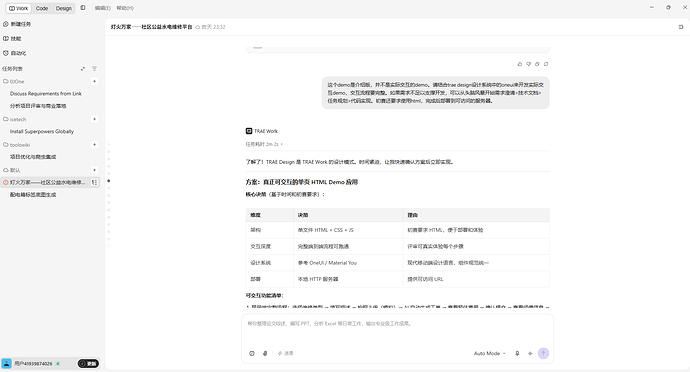Click the first icon in input toolbar
Viewport: 690px width, 372px height.
tap(252, 353)
